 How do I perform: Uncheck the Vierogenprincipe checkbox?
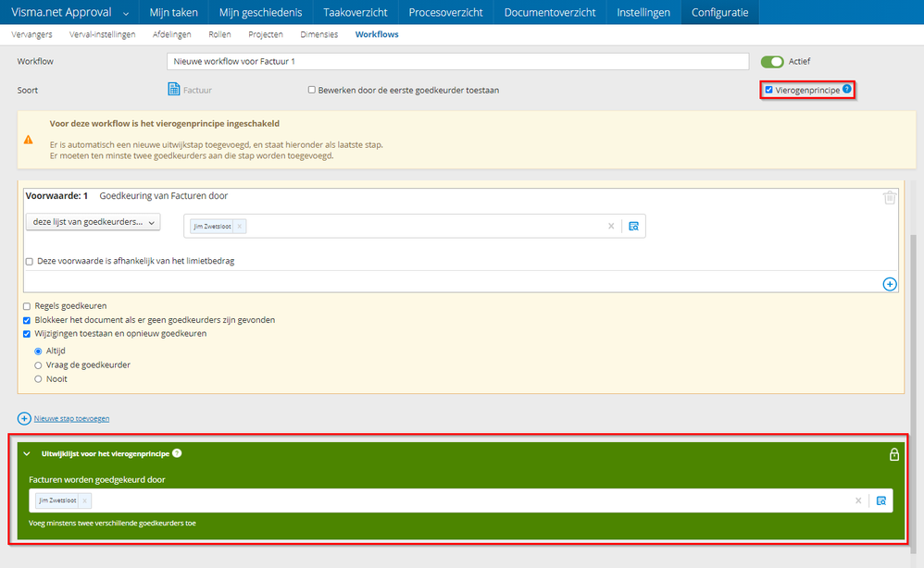coord(768,90)
